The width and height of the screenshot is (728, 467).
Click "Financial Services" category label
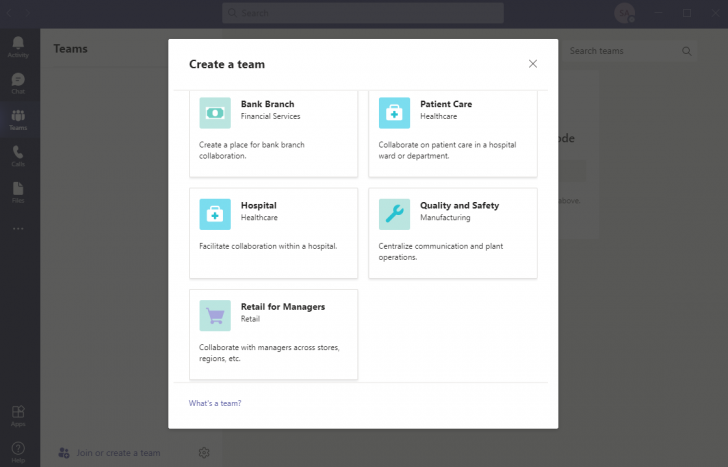point(270,116)
